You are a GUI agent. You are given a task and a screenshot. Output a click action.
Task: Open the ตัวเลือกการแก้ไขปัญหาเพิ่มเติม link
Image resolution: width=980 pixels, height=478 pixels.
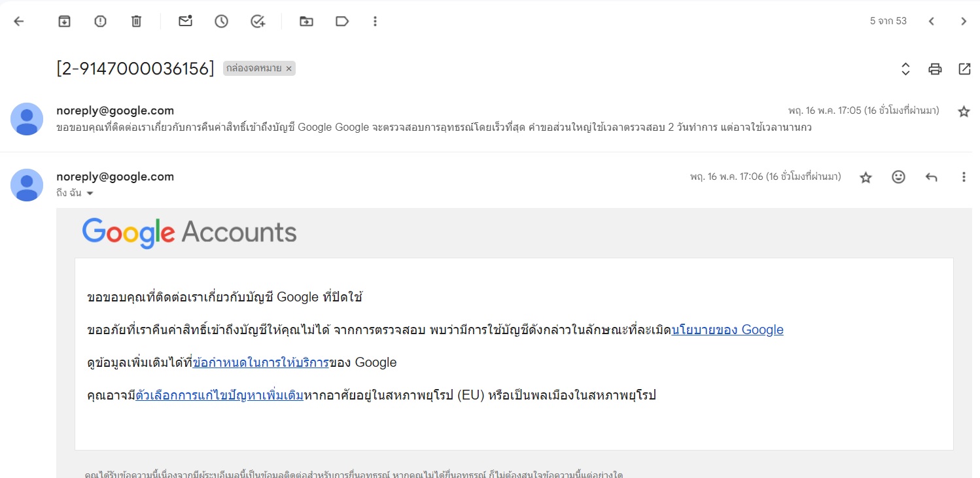tap(219, 395)
